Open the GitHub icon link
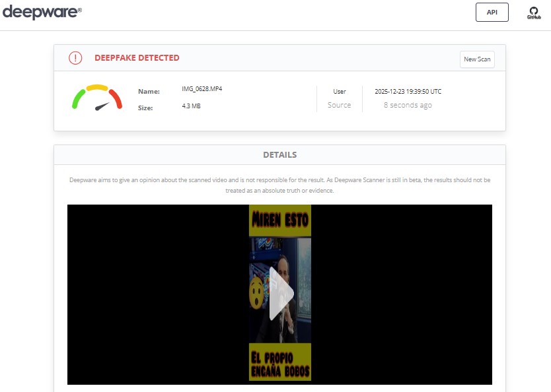The image size is (551, 392). [533, 13]
